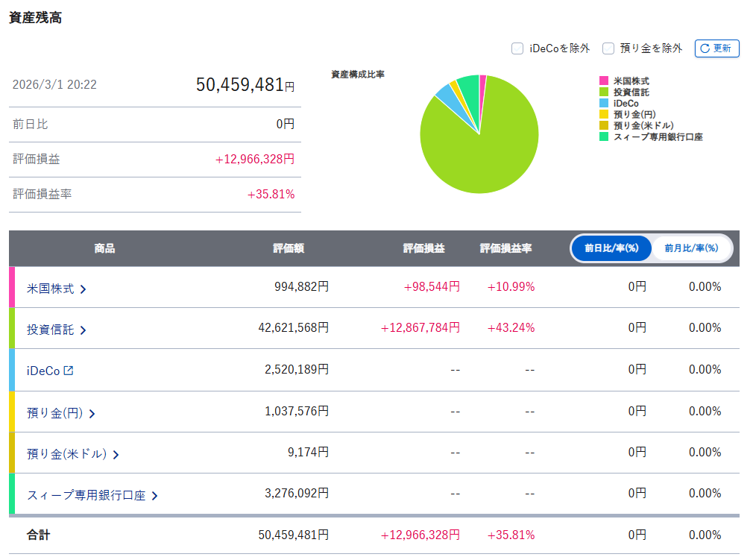Click the 米国株式 pink legend square
Screen dimensions: 750x560
[x=604, y=81]
